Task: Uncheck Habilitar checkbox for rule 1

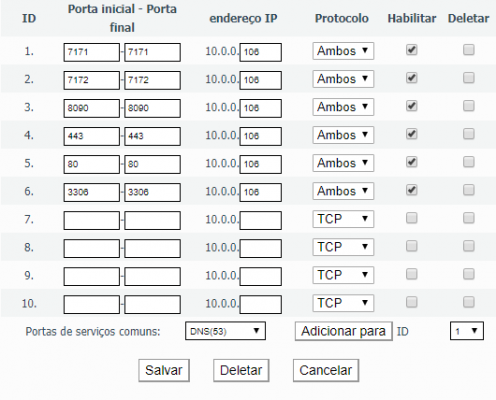Action: coord(412,50)
